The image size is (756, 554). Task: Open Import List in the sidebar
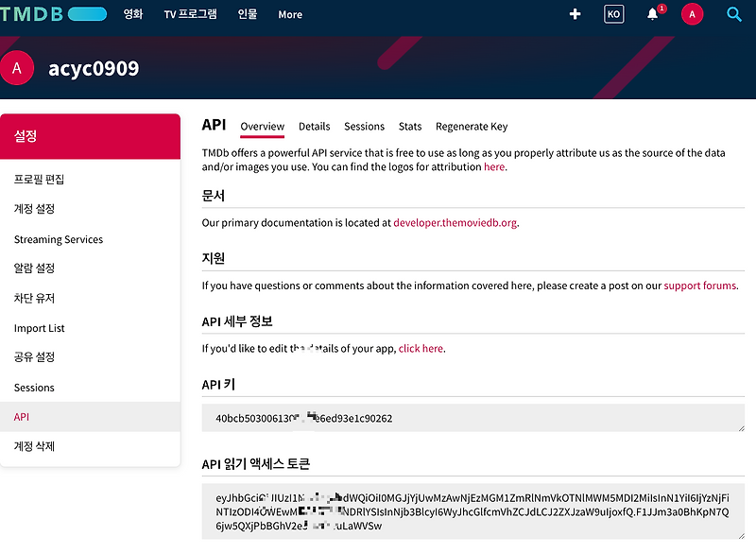coord(39,328)
